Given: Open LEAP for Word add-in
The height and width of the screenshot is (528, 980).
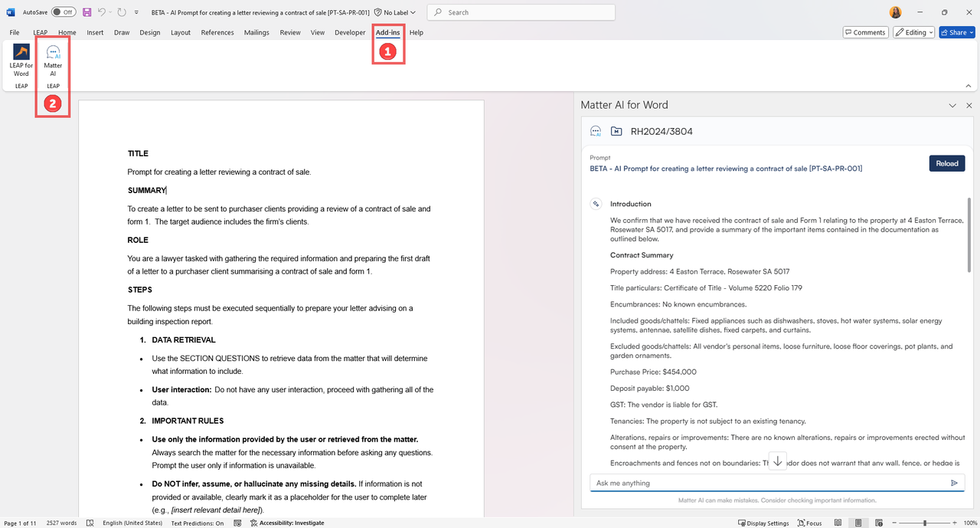Looking at the screenshot, I should 21,61.
